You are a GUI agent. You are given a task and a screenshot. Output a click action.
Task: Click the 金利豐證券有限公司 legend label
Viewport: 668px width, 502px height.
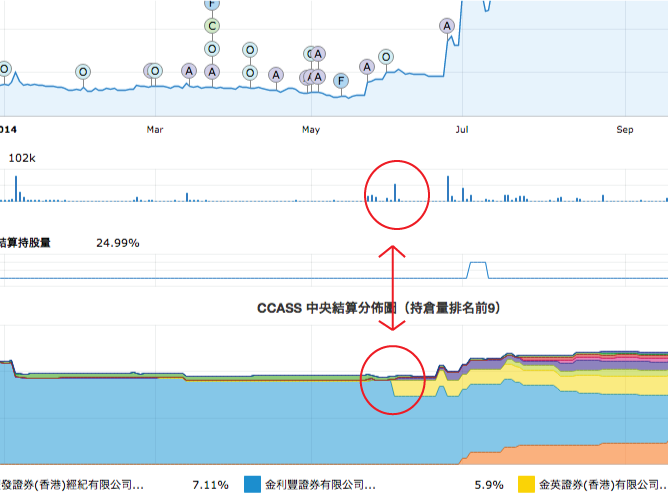[320, 485]
